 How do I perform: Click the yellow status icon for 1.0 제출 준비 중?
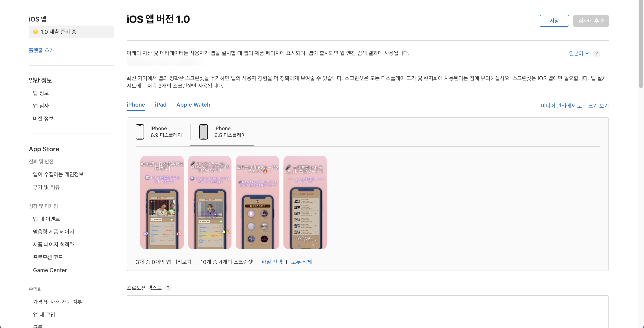(x=36, y=32)
